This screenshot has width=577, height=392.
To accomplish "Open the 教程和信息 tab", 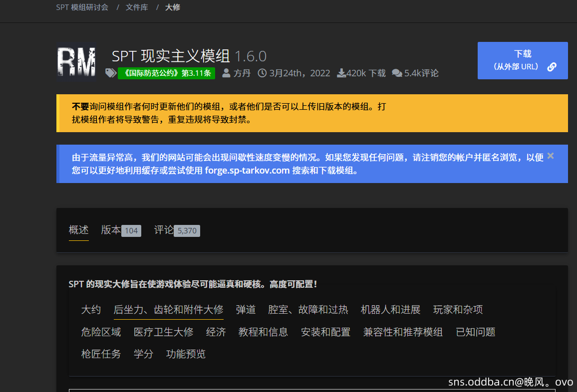I will click(x=263, y=332).
